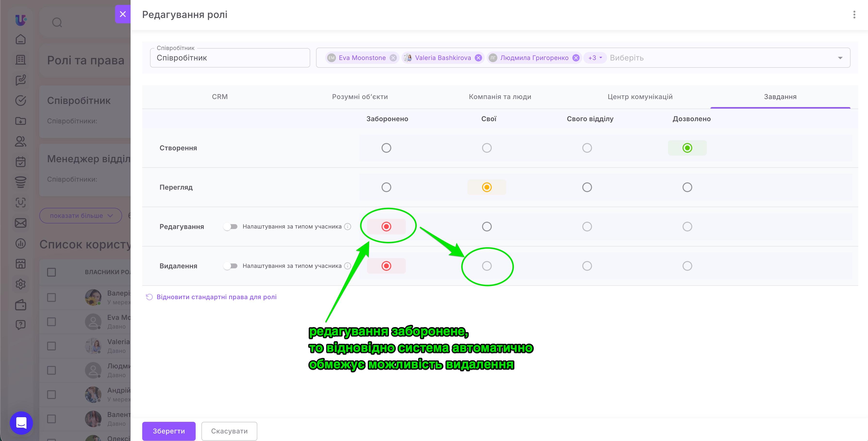Screen dimensions: 868x441
Task: Open the Завдання tab
Action: pos(780,97)
